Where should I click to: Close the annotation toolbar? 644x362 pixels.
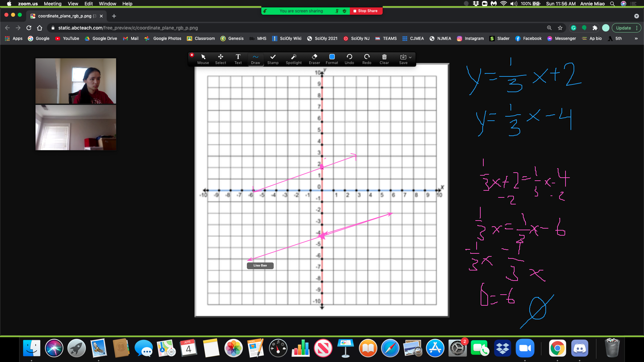(x=192, y=55)
